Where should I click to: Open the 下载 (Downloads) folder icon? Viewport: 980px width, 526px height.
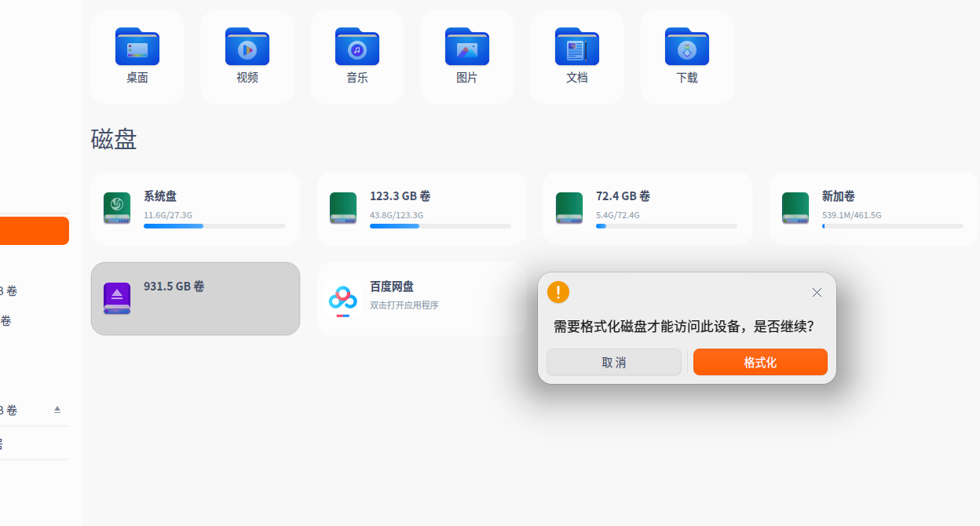pyautogui.click(x=686, y=46)
